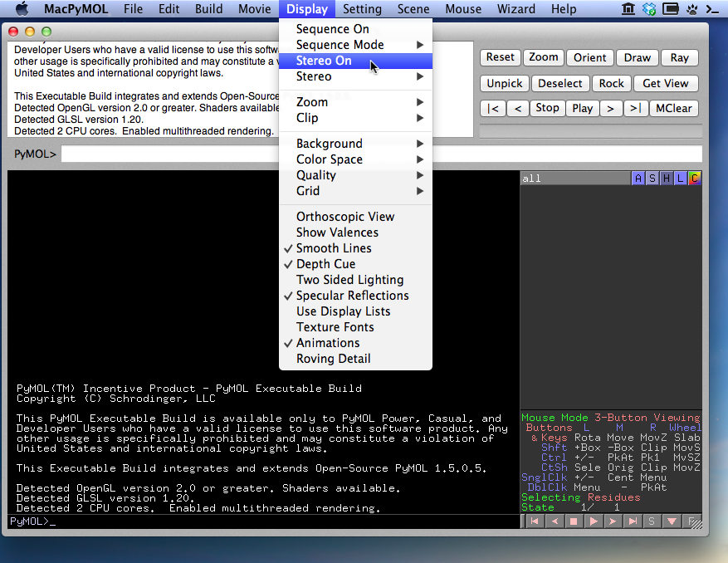The image size is (728, 563).
Task: Click the terminal prompt menu bar icon
Action: click(x=713, y=9)
